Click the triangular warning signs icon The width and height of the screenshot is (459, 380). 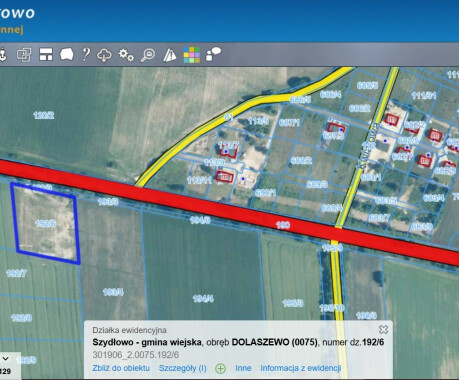(170, 55)
